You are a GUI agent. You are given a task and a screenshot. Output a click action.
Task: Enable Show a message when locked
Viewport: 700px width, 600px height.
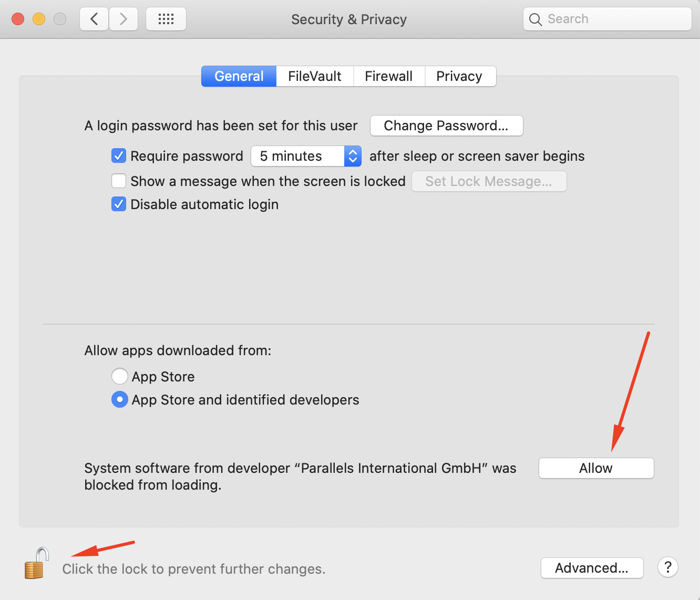tap(119, 181)
